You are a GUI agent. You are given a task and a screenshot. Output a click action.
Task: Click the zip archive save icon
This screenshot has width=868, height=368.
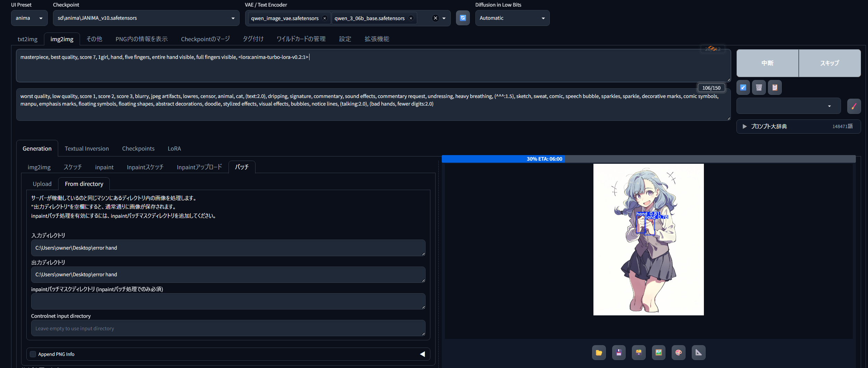(x=638, y=352)
